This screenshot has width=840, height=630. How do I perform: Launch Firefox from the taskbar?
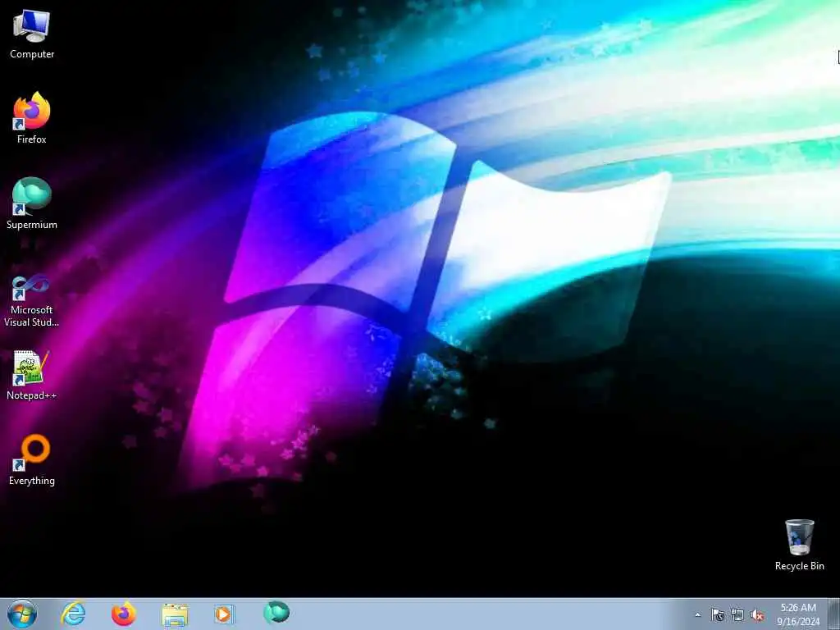coord(124,614)
